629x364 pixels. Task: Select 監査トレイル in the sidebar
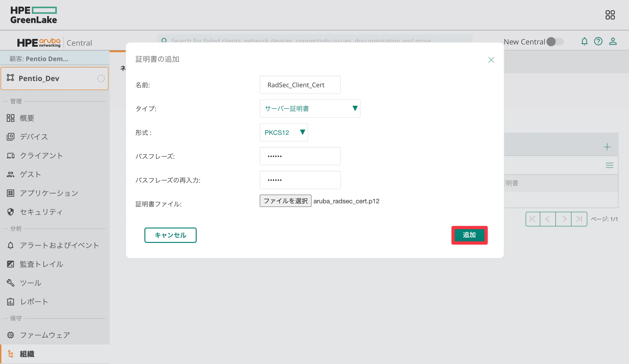pos(41,264)
